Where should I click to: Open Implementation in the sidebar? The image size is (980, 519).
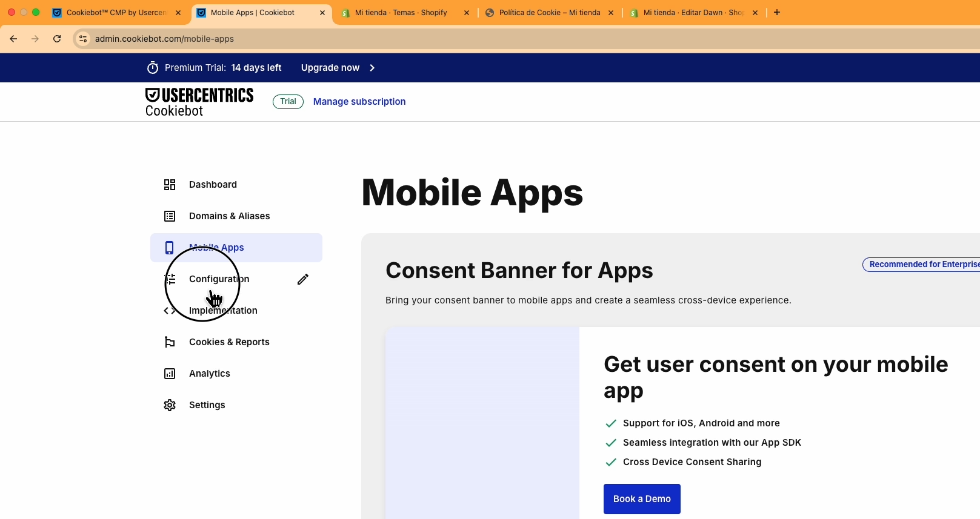[x=236, y=311]
